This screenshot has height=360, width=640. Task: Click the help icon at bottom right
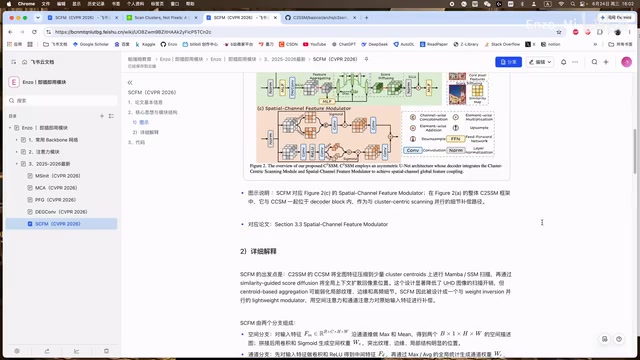(619, 339)
